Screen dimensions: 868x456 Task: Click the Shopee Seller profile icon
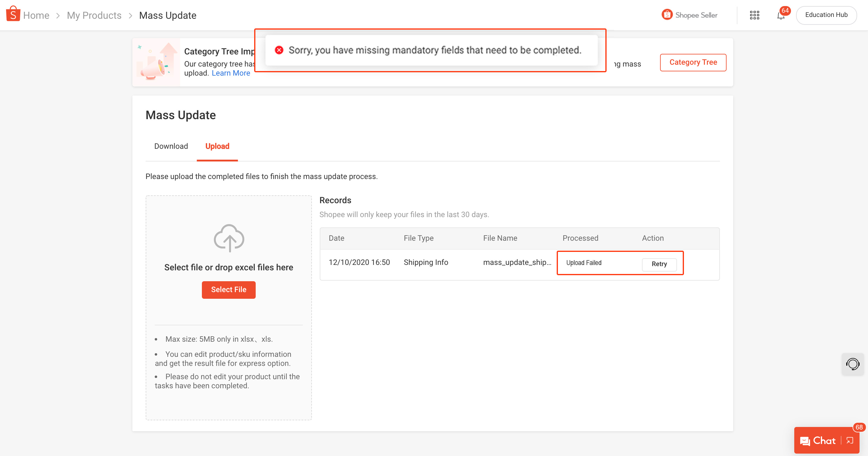click(x=667, y=15)
